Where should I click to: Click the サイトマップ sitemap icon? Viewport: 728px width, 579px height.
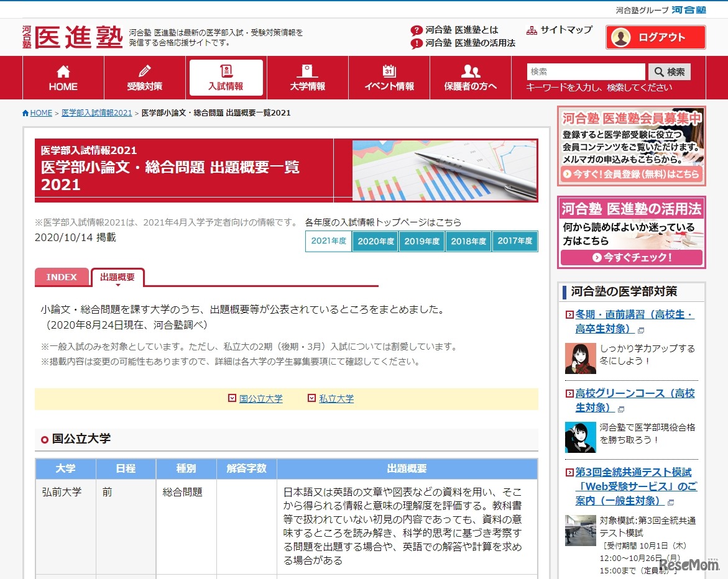click(532, 29)
